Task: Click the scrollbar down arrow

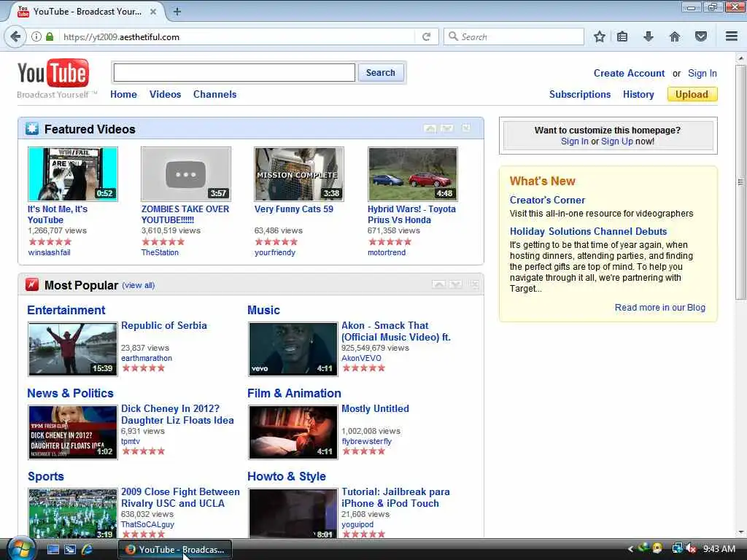Action: point(740,532)
